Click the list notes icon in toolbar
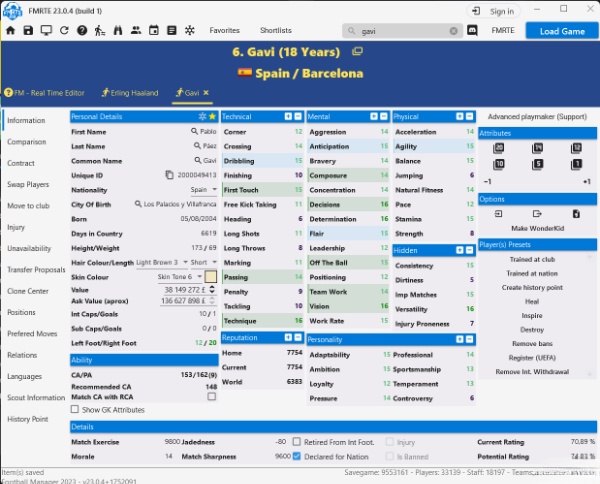The height and width of the screenshot is (484, 600). pos(172,30)
